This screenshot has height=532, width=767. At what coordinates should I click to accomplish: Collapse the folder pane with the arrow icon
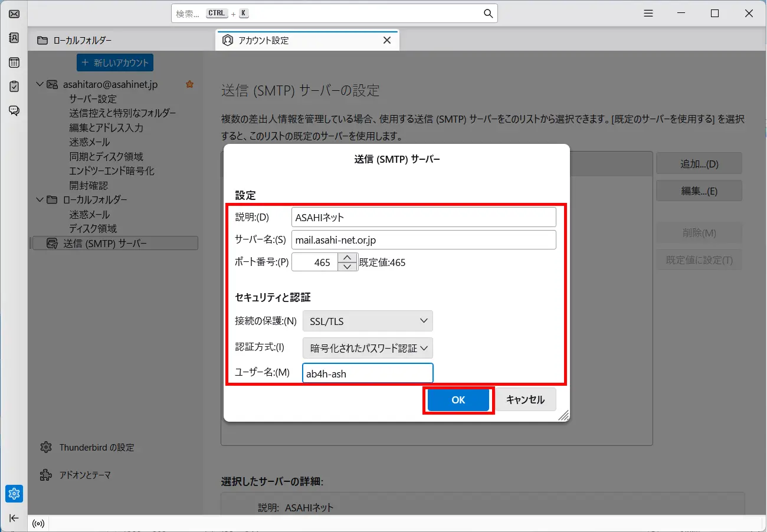click(14, 518)
